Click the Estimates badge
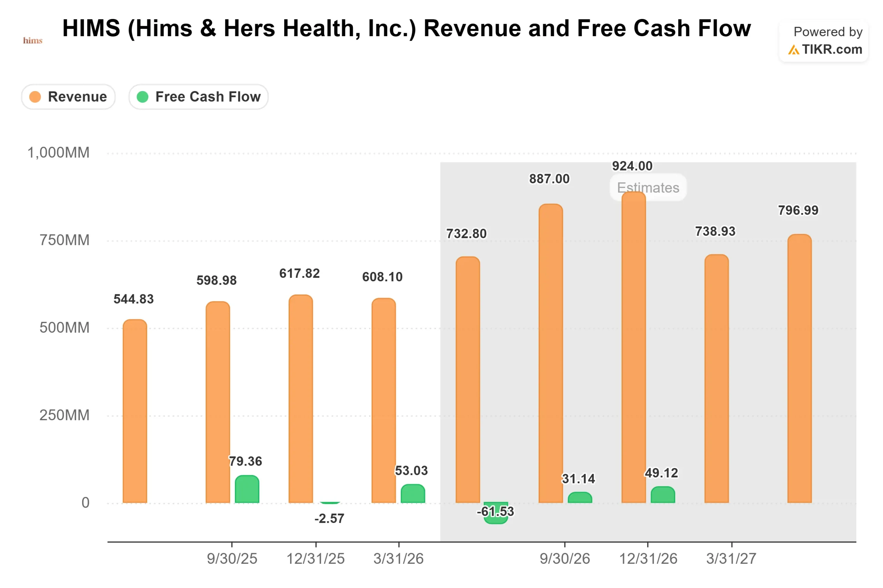The height and width of the screenshot is (588, 883). 648,187
